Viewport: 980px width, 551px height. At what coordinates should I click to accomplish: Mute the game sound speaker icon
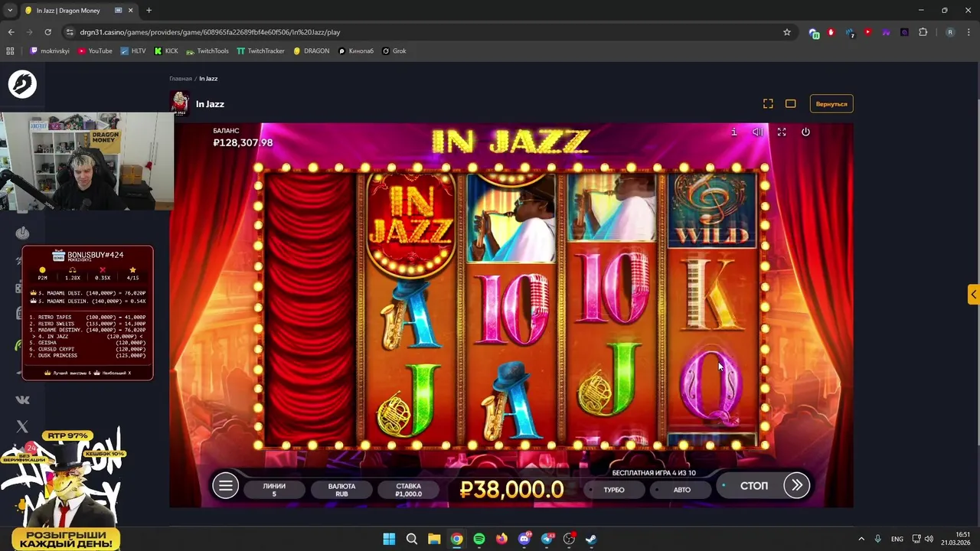(757, 132)
